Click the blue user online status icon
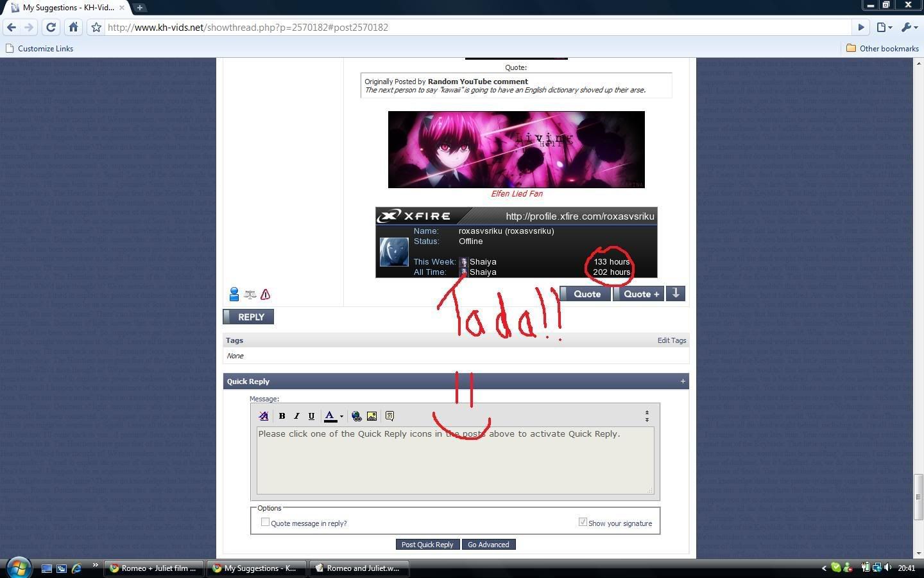 pyautogui.click(x=234, y=294)
